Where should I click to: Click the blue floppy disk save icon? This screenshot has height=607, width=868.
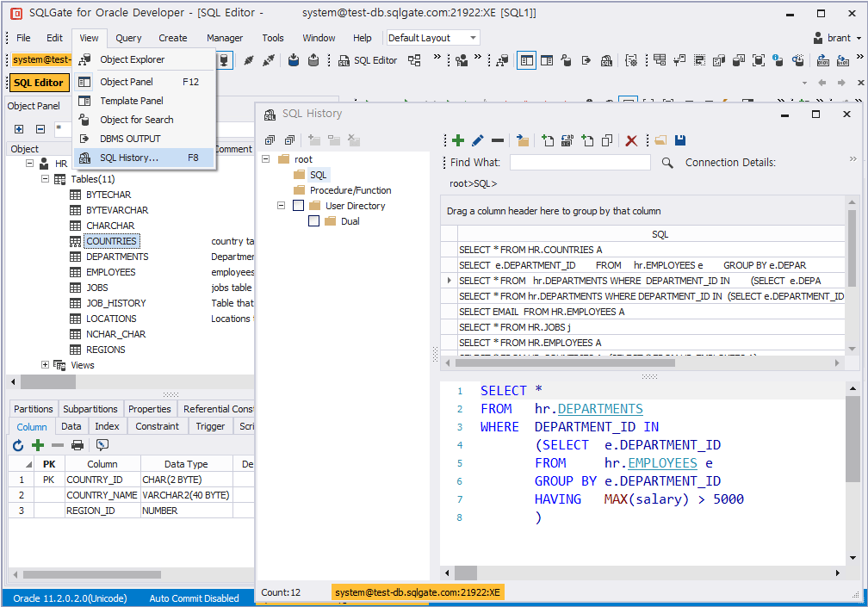pos(680,140)
